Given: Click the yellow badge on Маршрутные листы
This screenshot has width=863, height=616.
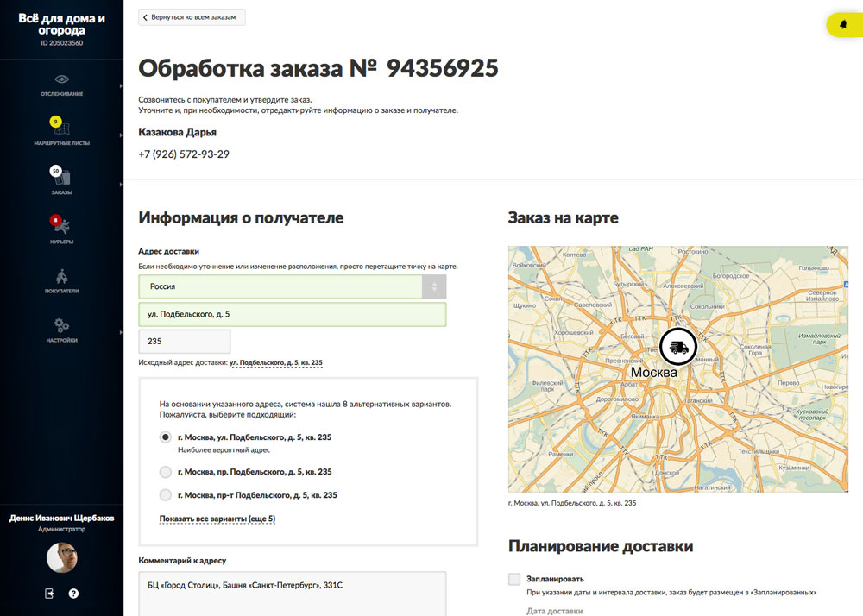Looking at the screenshot, I should pyautogui.click(x=55, y=122).
